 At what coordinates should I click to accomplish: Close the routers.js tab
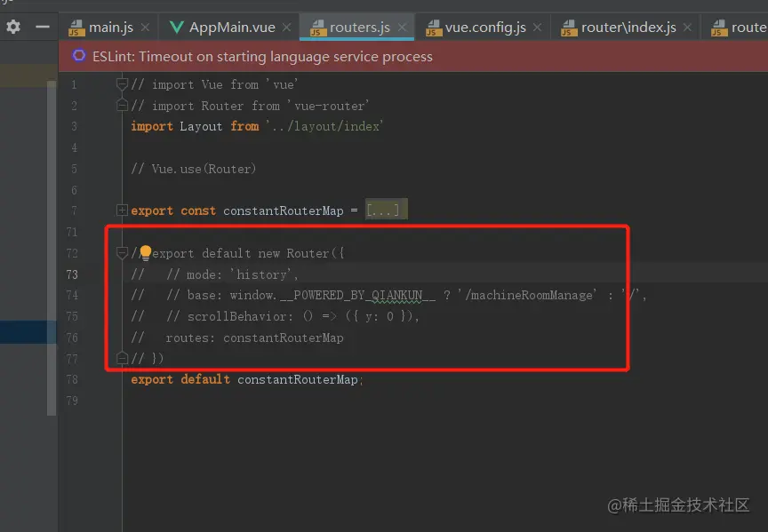[x=403, y=28]
